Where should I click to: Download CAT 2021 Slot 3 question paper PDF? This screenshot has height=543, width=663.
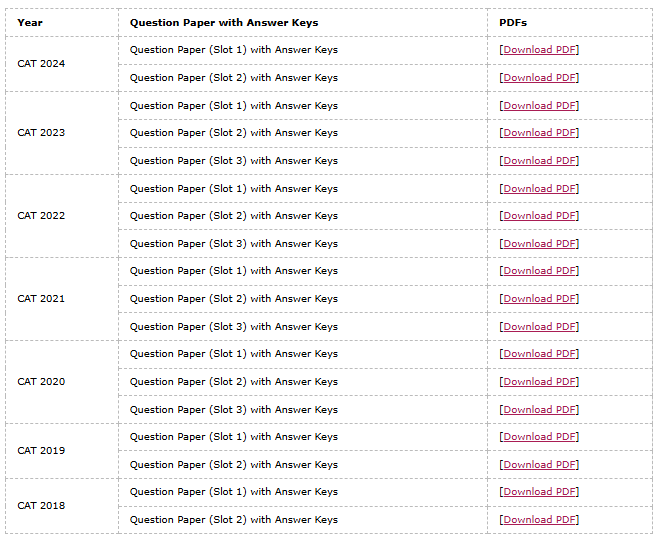[539, 326]
